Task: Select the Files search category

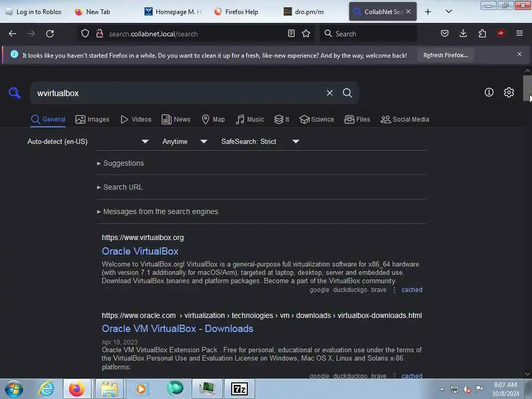Action: [357, 119]
